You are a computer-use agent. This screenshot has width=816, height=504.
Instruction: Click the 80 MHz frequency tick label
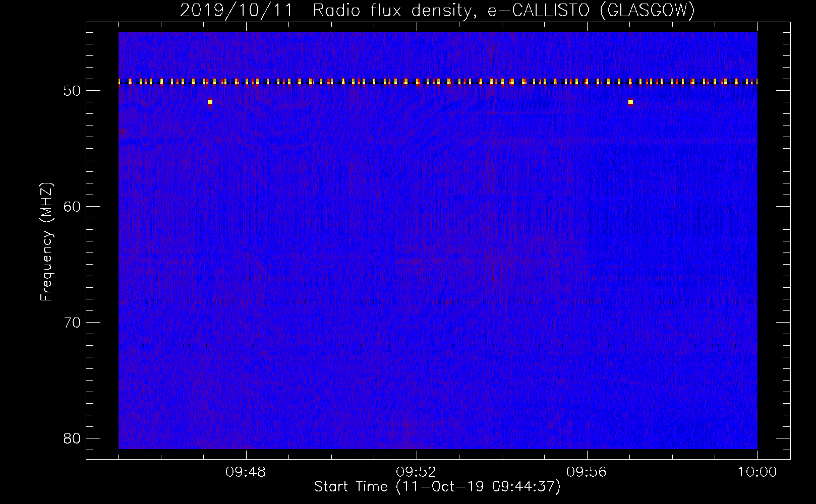click(73, 438)
